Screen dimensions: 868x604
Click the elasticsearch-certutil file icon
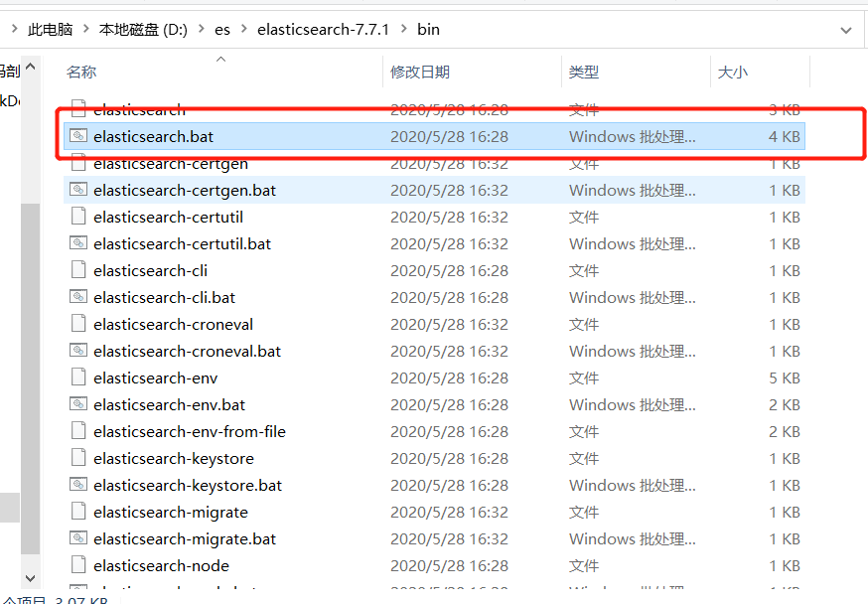(x=78, y=217)
